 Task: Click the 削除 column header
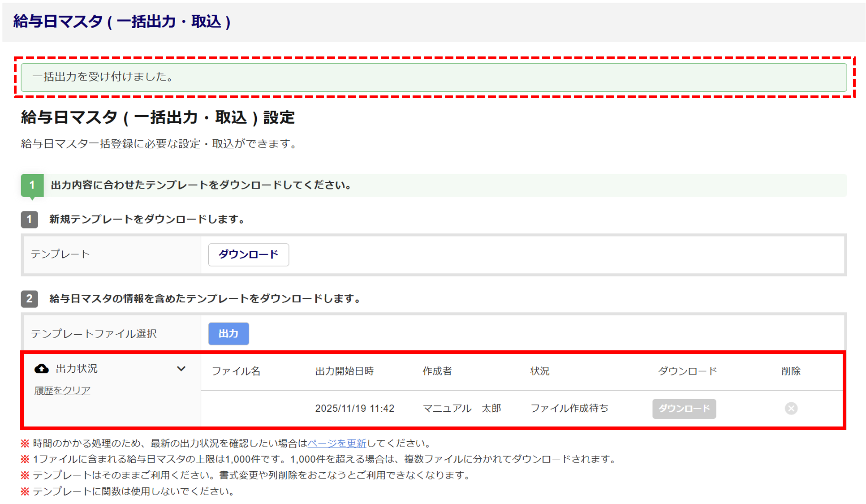790,371
